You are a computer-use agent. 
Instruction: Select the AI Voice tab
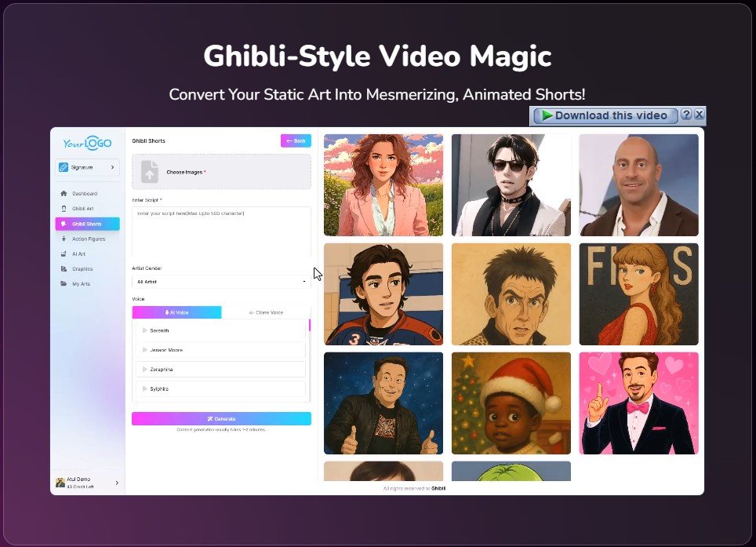[176, 312]
